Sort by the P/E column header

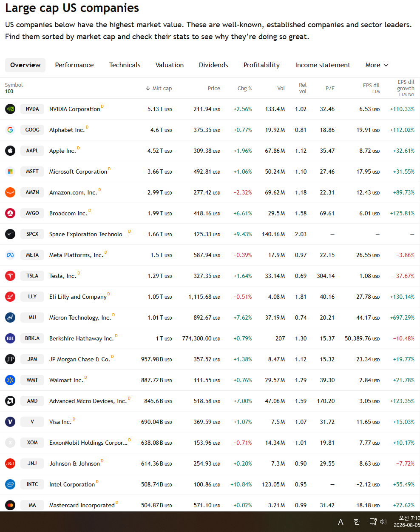click(330, 89)
